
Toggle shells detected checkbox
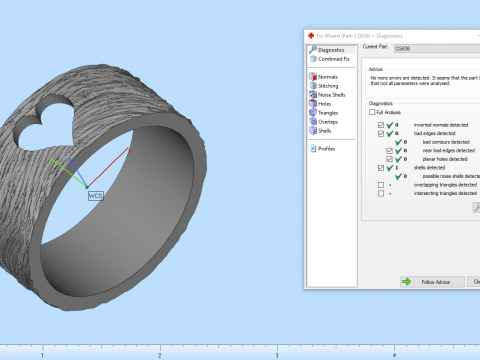tap(381, 168)
